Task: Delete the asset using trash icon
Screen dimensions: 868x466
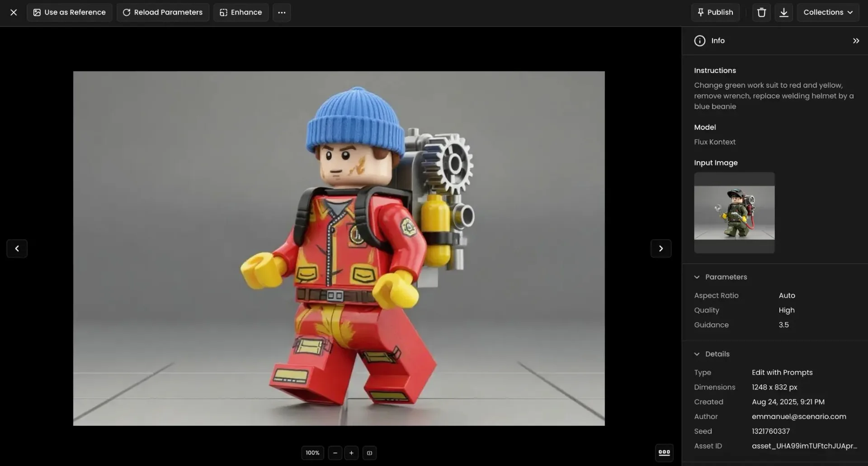Action: point(761,12)
